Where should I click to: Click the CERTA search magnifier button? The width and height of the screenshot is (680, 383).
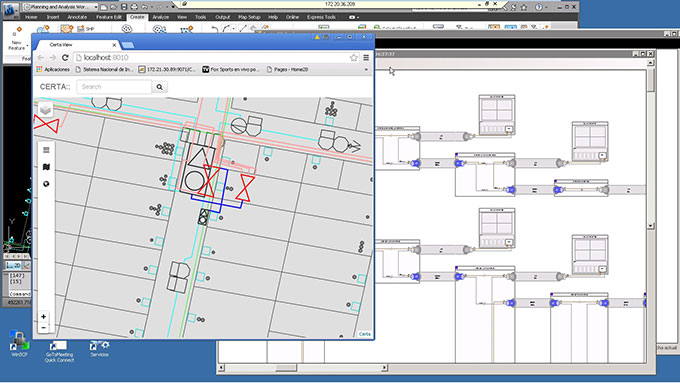160,87
